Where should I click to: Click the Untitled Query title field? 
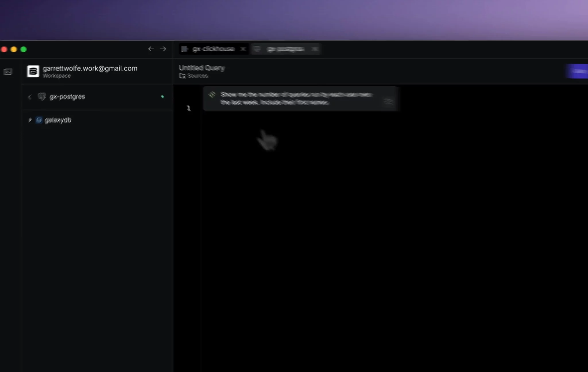click(202, 68)
